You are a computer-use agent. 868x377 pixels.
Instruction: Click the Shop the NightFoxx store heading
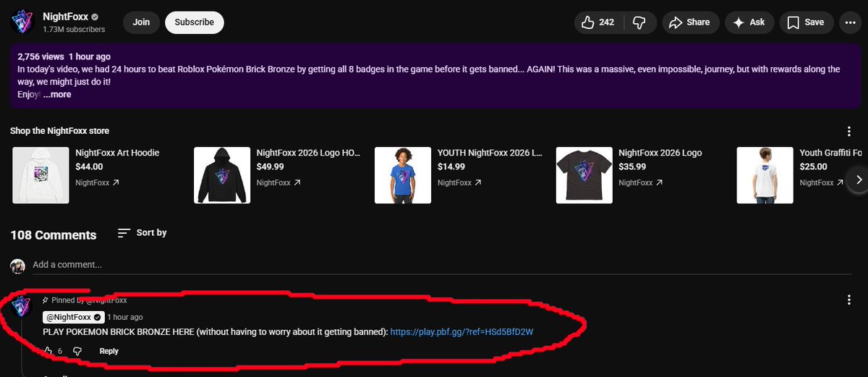tap(60, 131)
